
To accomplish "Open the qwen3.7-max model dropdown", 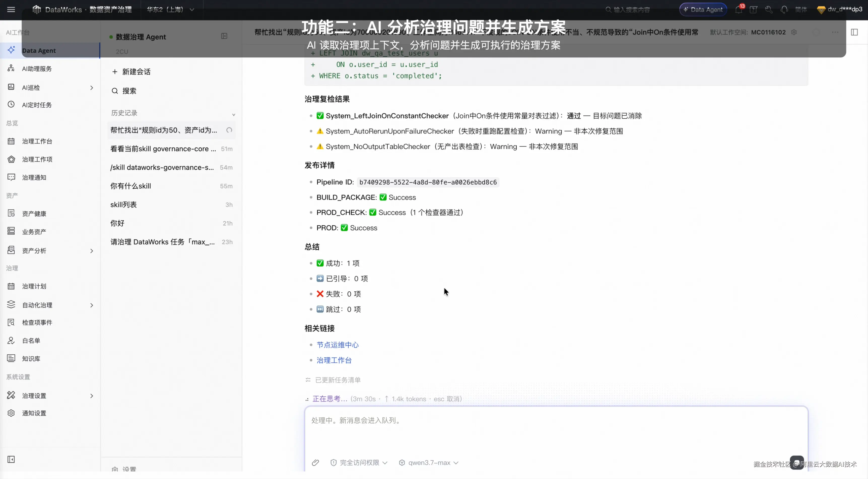I will [x=429, y=462].
